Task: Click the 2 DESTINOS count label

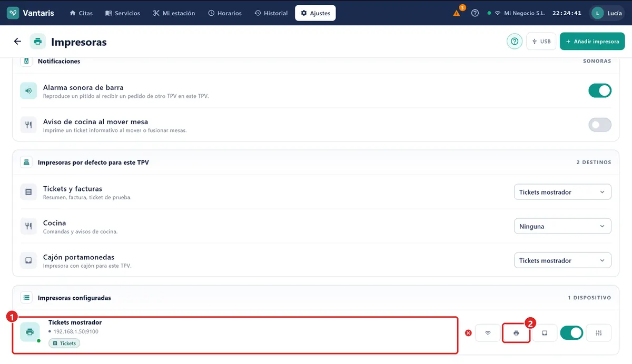Action: click(594, 163)
